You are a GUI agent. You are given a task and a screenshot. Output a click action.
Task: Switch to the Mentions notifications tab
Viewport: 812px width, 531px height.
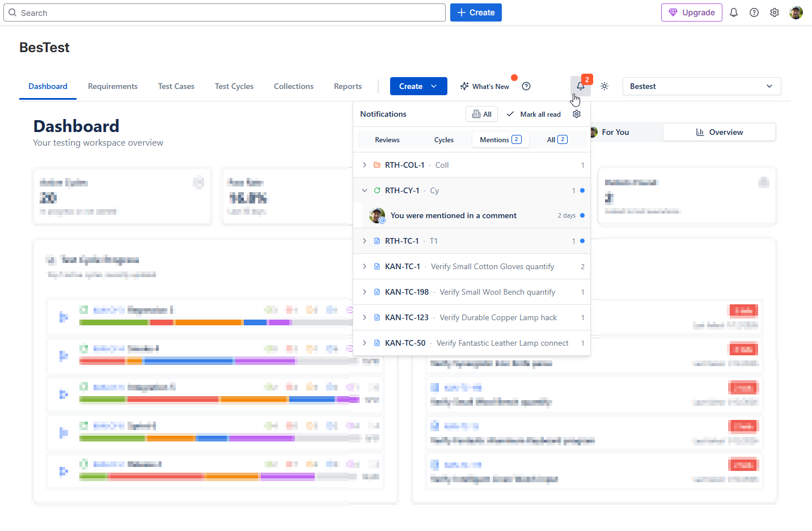(500, 139)
